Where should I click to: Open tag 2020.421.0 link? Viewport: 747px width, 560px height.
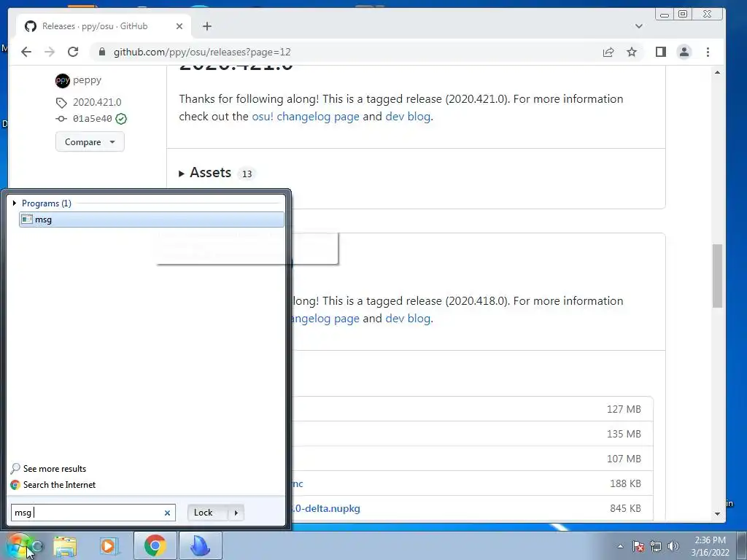pos(97,102)
